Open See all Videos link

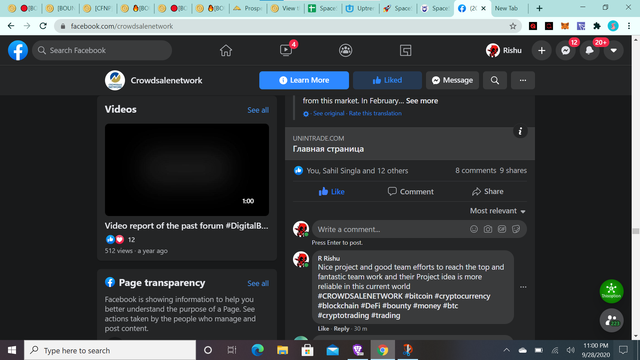coord(258,110)
